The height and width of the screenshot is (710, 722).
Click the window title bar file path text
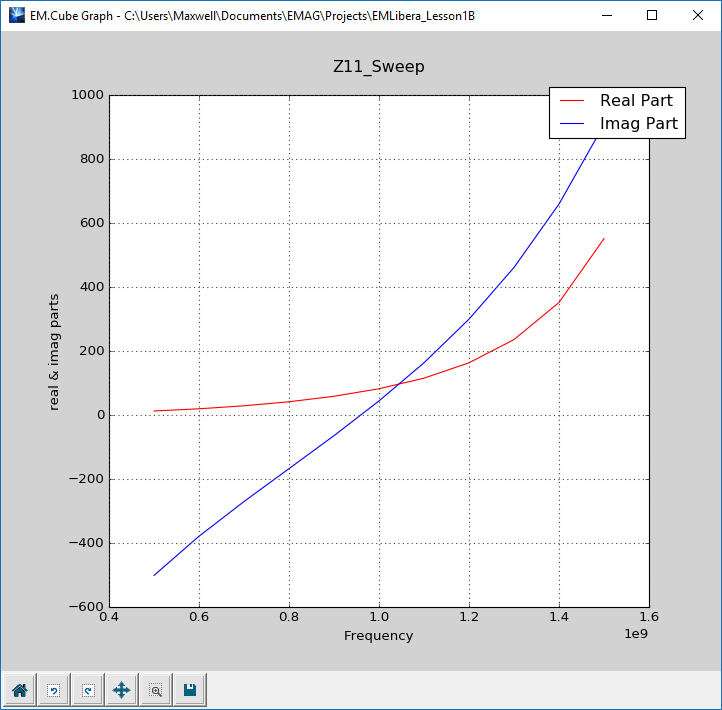point(299,16)
